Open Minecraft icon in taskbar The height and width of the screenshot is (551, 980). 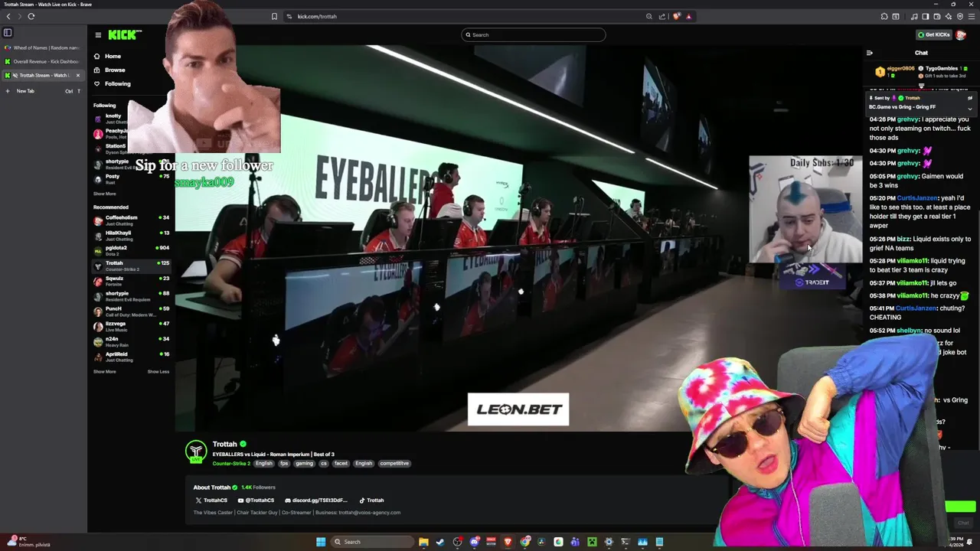click(592, 542)
